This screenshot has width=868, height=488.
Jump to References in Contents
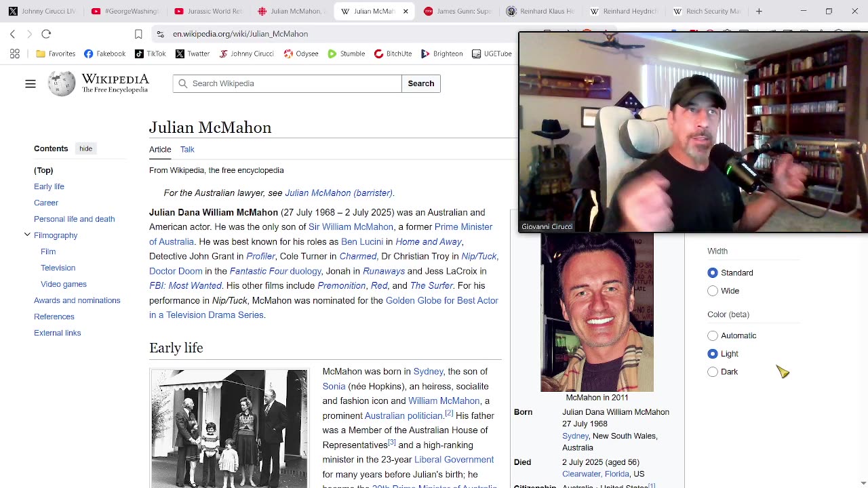(54, 317)
